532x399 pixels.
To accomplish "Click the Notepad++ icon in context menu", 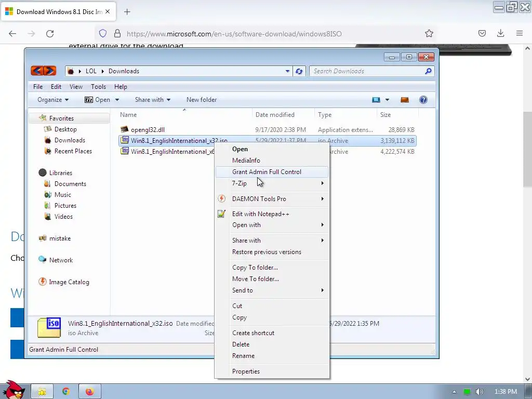I will [221, 214].
